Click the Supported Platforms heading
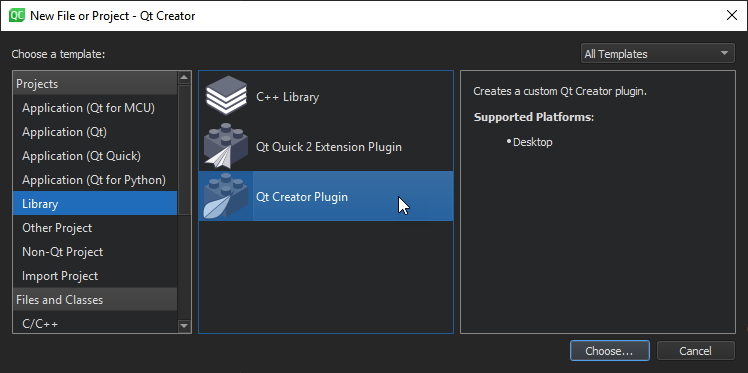 533,117
